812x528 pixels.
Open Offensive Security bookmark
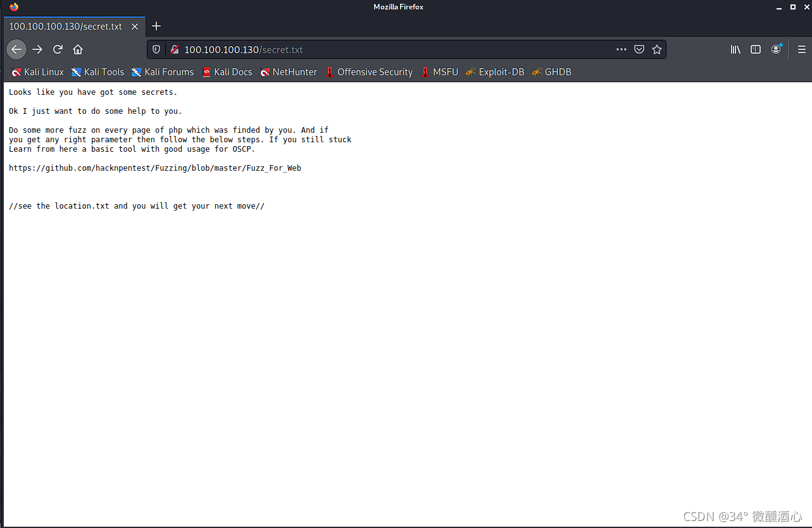tap(368, 72)
